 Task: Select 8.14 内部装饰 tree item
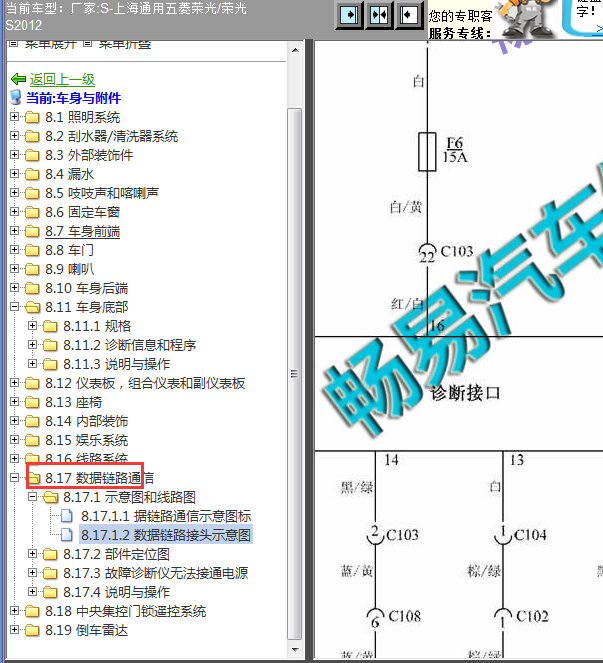click(86, 421)
